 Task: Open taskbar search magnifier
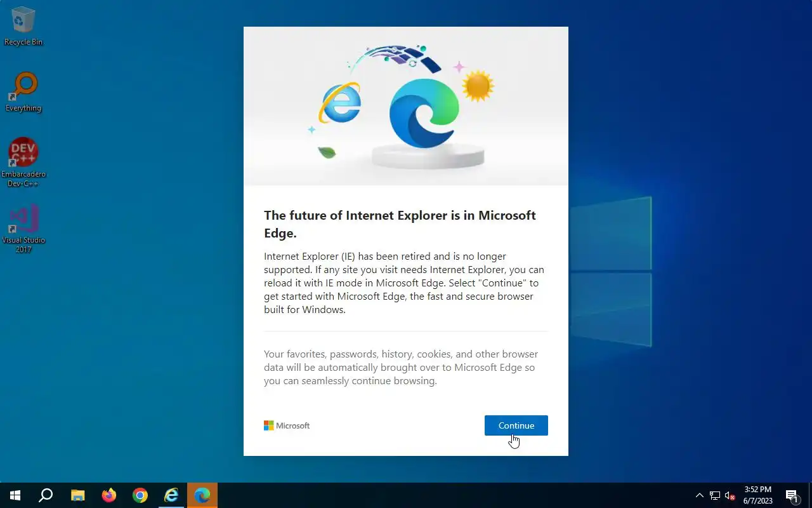pyautogui.click(x=46, y=495)
